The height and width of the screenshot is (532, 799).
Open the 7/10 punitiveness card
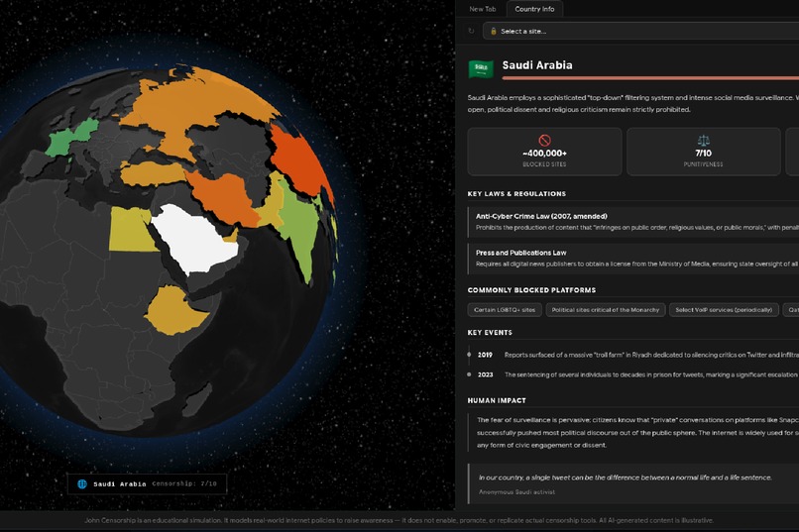703,152
